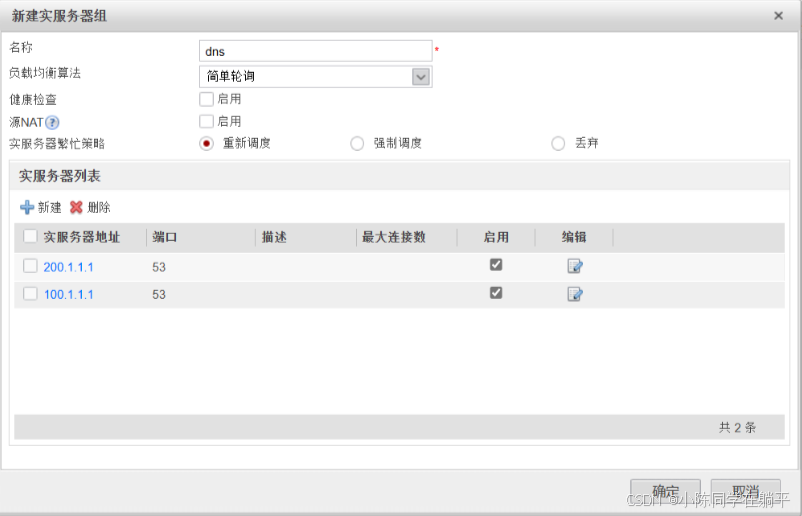Uncheck the 启用 box for 200.1.1.1

point(496,264)
